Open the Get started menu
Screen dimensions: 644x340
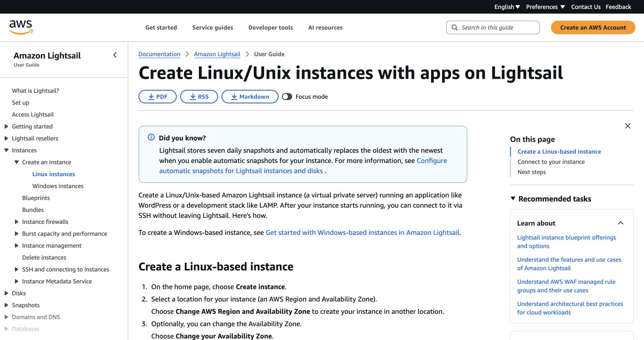(161, 28)
